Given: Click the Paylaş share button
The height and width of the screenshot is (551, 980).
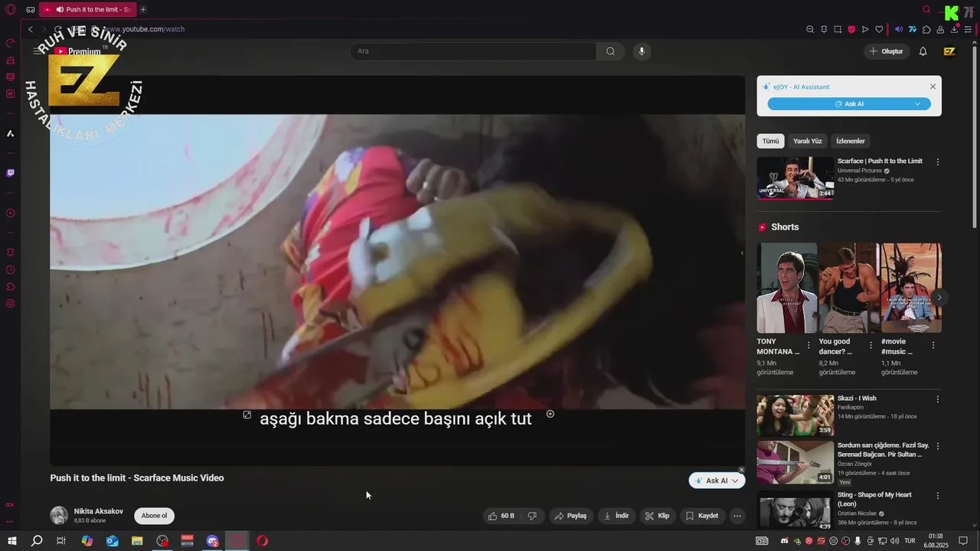Looking at the screenshot, I should tap(570, 516).
